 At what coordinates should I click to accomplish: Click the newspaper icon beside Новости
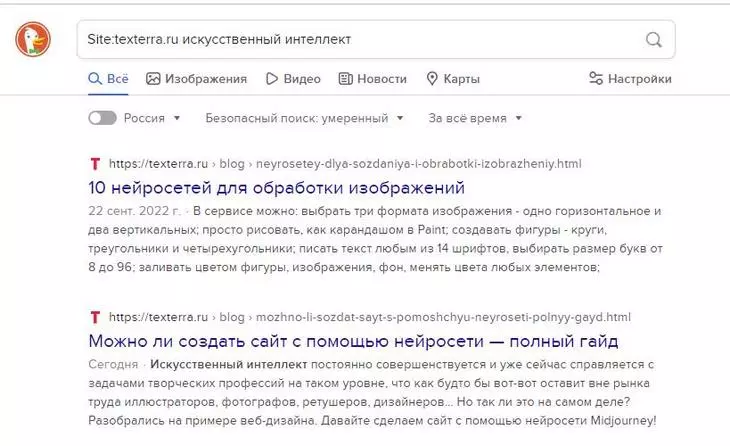coord(345,79)
